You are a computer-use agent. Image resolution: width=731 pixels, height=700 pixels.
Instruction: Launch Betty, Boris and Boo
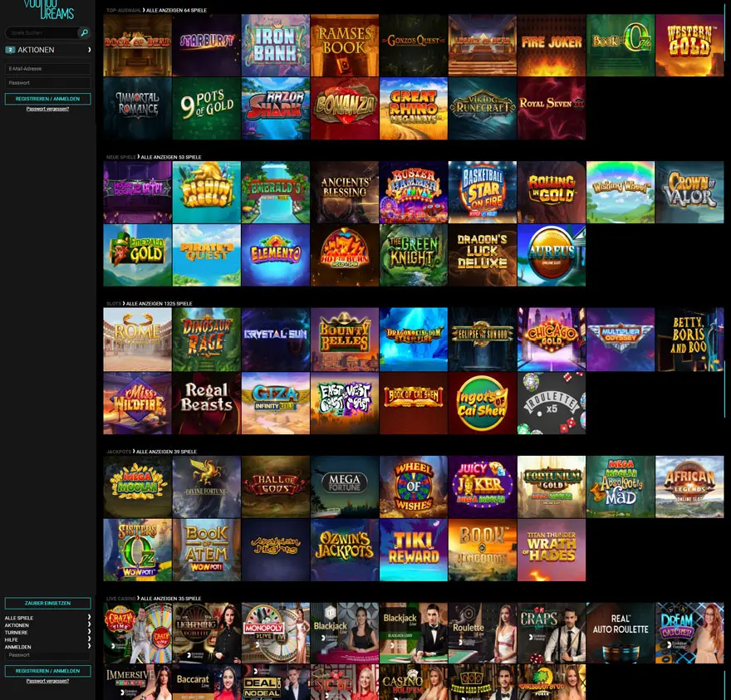click(689, 340)
